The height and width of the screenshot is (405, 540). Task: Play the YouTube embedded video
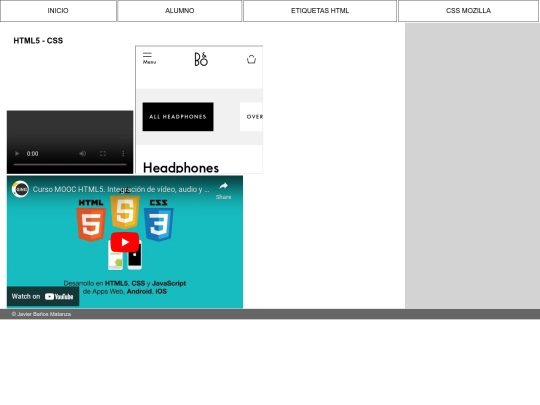tap(125, 242)
